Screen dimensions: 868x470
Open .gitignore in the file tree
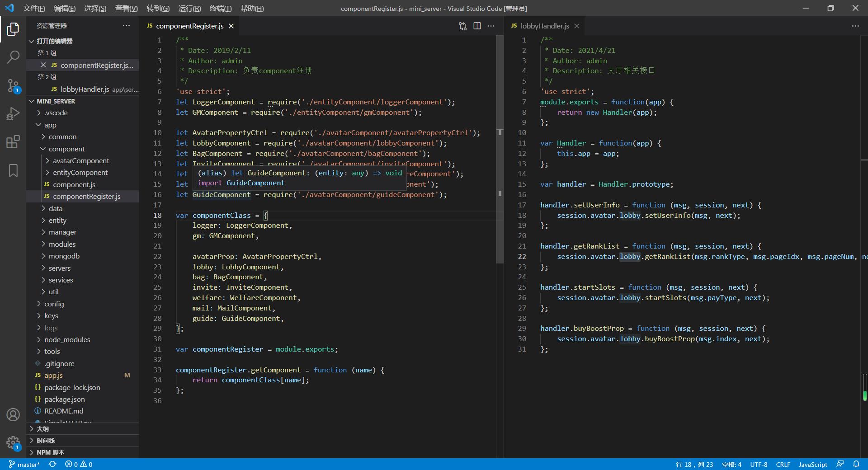pyautogui.click(x=82, y=364)
